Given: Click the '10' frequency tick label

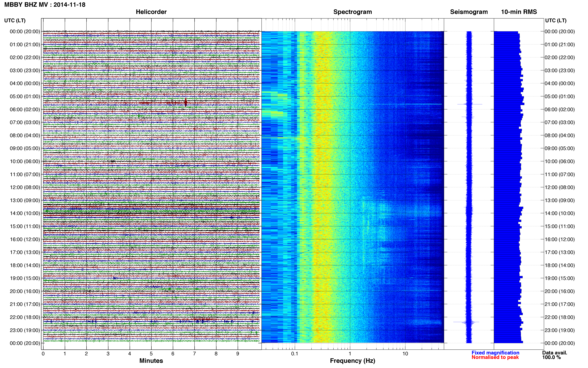Looking at the screenshot, I should (x=405, y=354).
